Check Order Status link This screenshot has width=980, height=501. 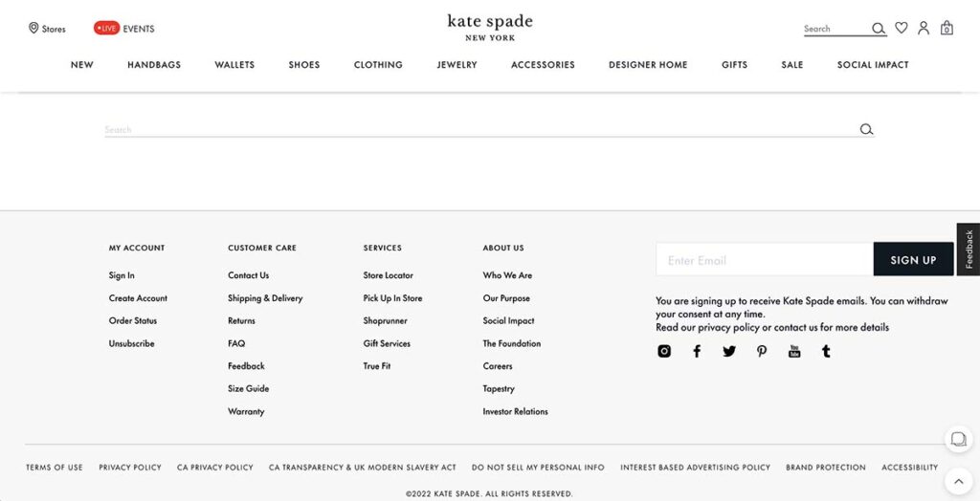point(132,320)
